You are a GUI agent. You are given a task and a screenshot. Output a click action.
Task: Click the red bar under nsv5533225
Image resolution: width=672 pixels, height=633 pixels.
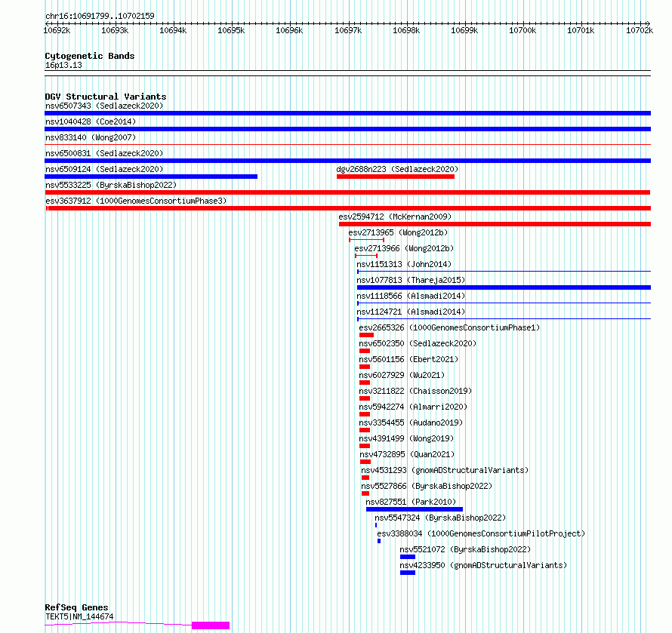pyautogui.click(x=347, y=192)
